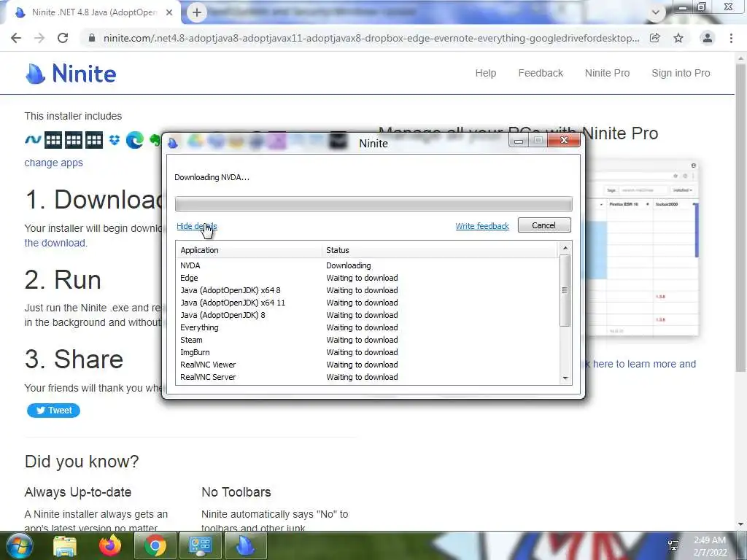
Task: Select the Steam row
Action: (367, 340)
